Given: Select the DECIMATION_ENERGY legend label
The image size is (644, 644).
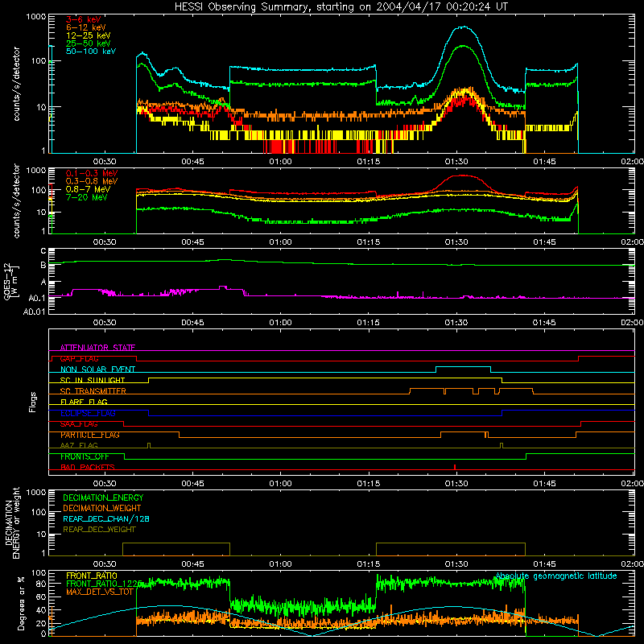Looking at the screenshot, I should (103, 497).
